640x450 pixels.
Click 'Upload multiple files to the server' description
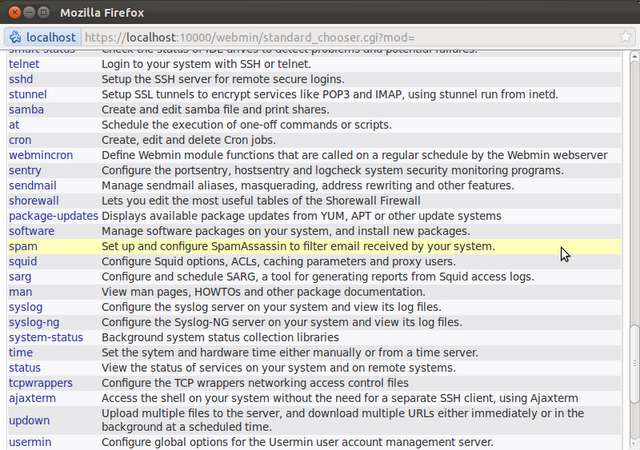pyautogui.click(x=343, y=420)
